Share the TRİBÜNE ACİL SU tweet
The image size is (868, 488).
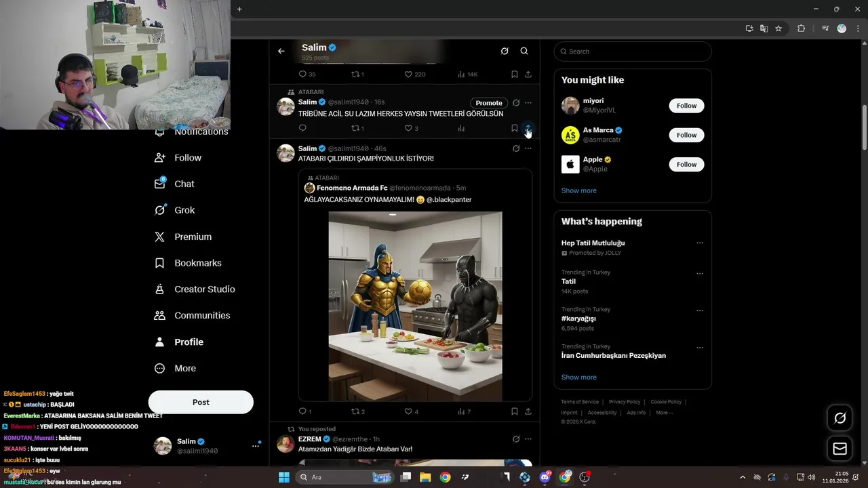click(x=528, y=128)
